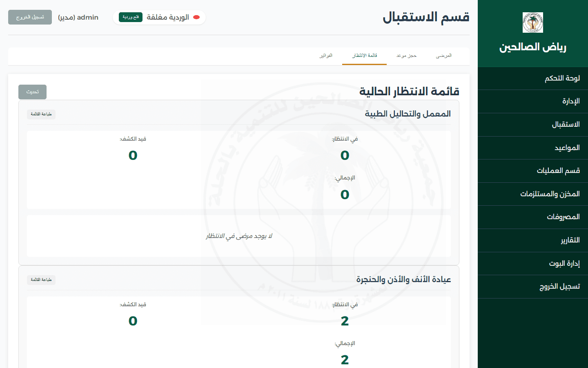Select the قائمة الانتظار tab

pos(365,56)
